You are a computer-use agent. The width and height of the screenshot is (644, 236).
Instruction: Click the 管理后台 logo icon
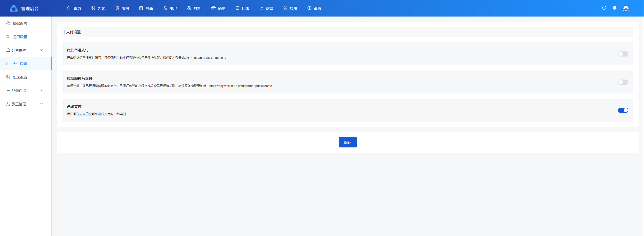click(x=14, y=9)
